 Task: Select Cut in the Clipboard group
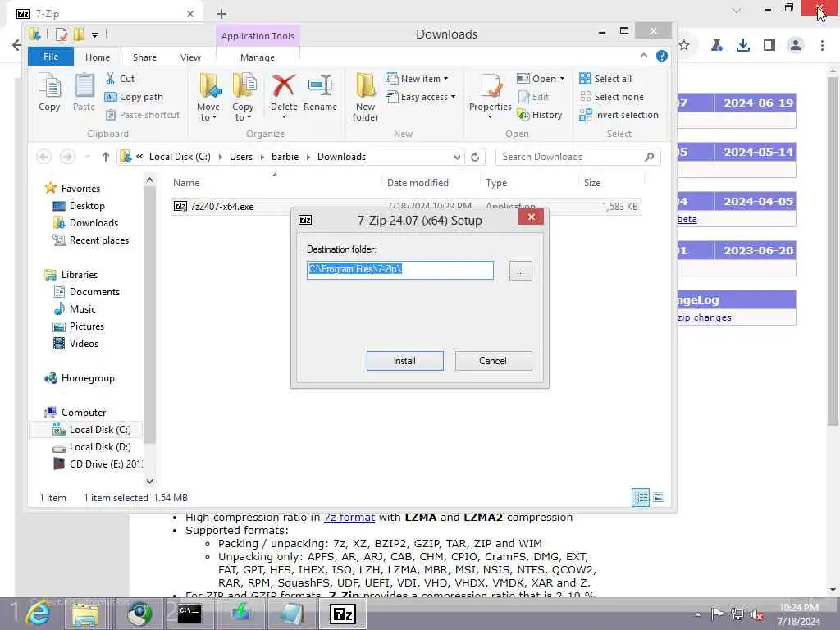click(x=121, y=79)
